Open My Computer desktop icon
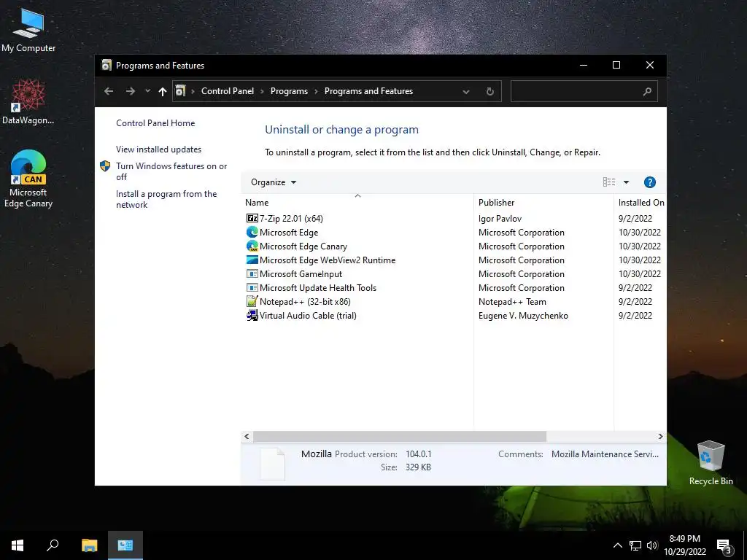747x560 pixels. [x=28, y=30]
